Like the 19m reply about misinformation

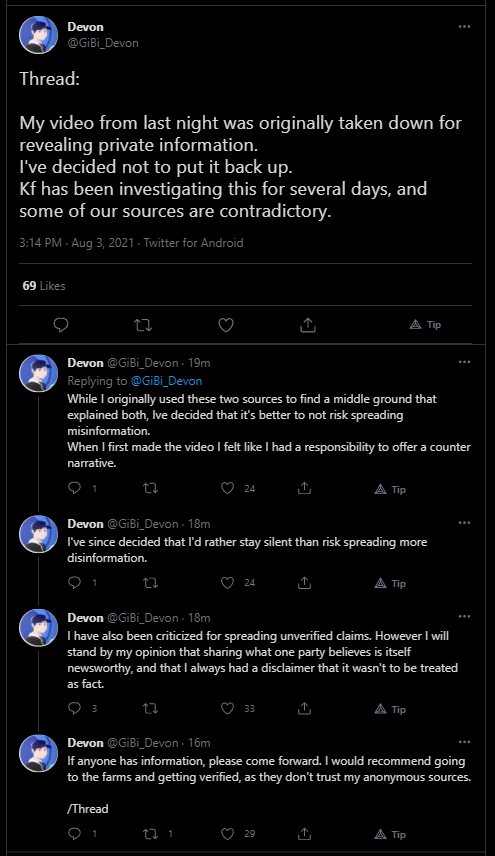(228, 488)
